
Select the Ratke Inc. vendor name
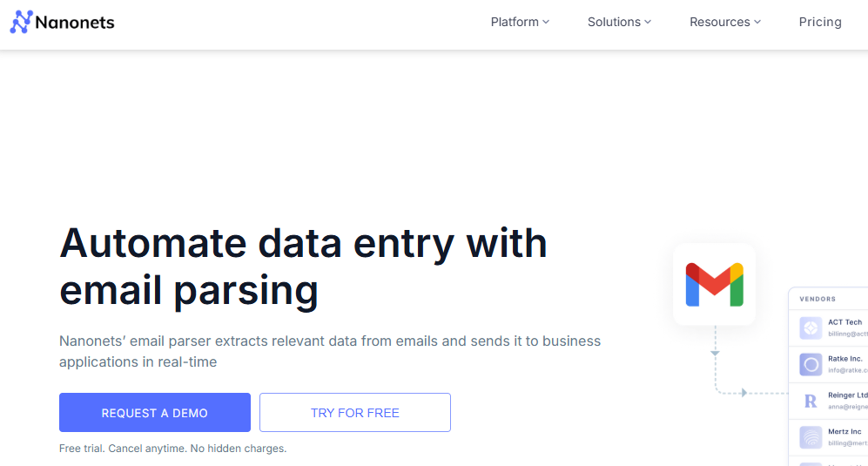(844, 359)
